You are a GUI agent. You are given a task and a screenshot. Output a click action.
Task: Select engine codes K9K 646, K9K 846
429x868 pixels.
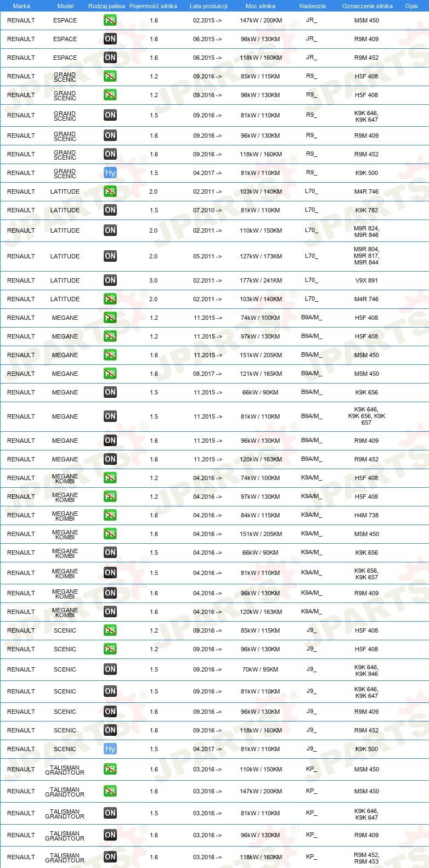pos(366,670)
